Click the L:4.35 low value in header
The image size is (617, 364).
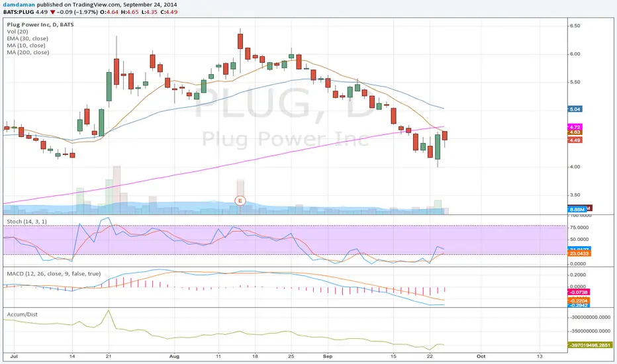click(150, 12)
